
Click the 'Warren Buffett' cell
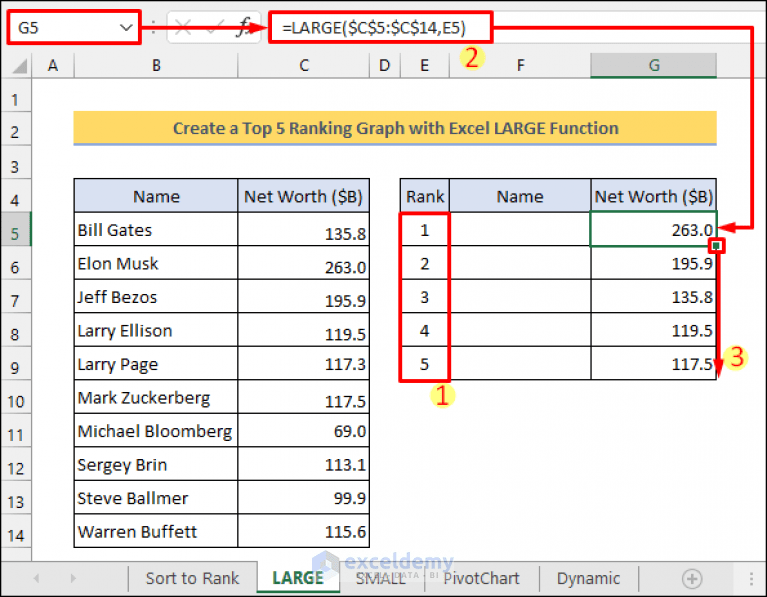pyautogui.click(x=156, y=531)
